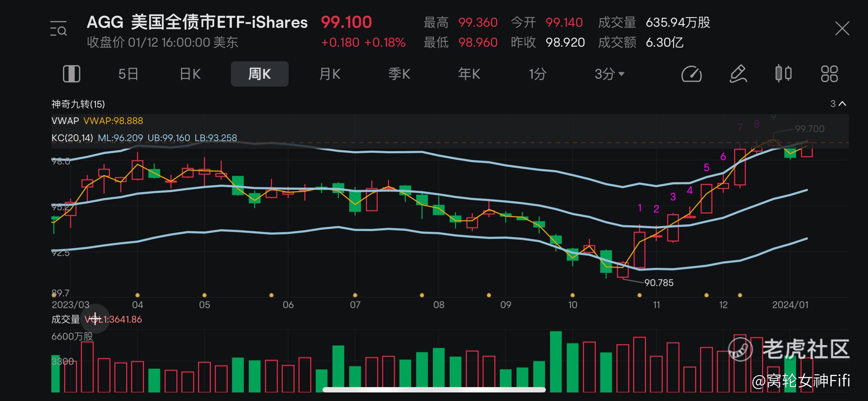Image resolution: width=868 pixels, height=401 pixels.
Task: Click the 成交量 volume panel label
Action: pyautogui.click(x=66, y=319)
